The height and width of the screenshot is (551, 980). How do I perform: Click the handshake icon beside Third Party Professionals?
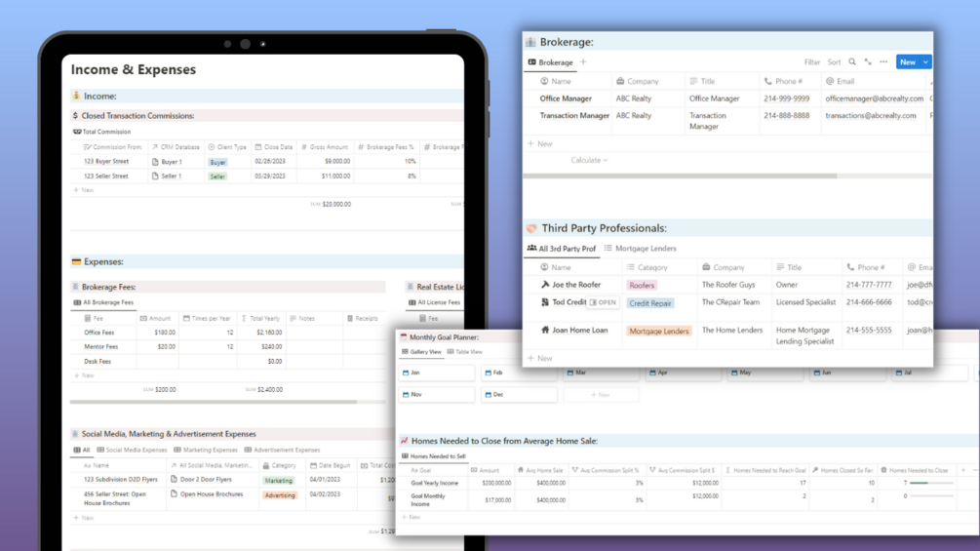(531, 228)
